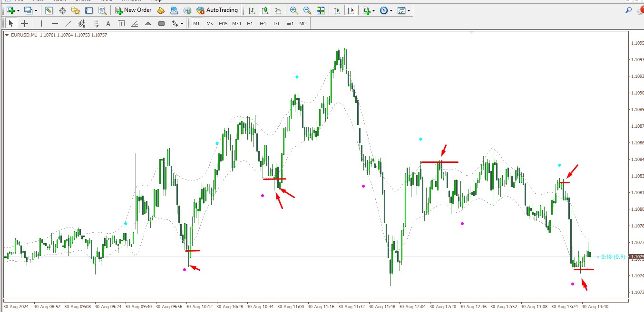Toggle Chart Shift from right border
The height and width of the screenshot is (312, 644).
351,10
